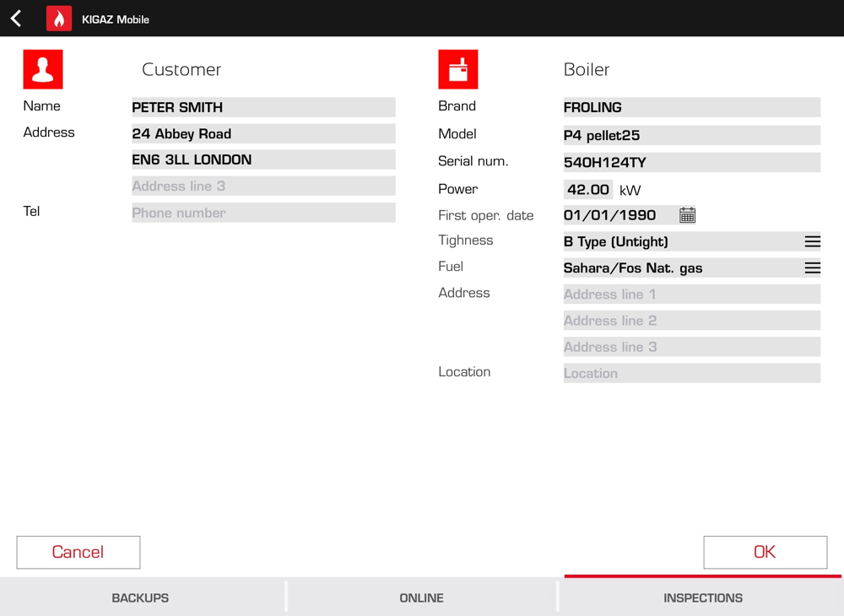Select the B Type (Untight) field
The height and width of the screenshot is (616, 844).
tap(692, 241)
